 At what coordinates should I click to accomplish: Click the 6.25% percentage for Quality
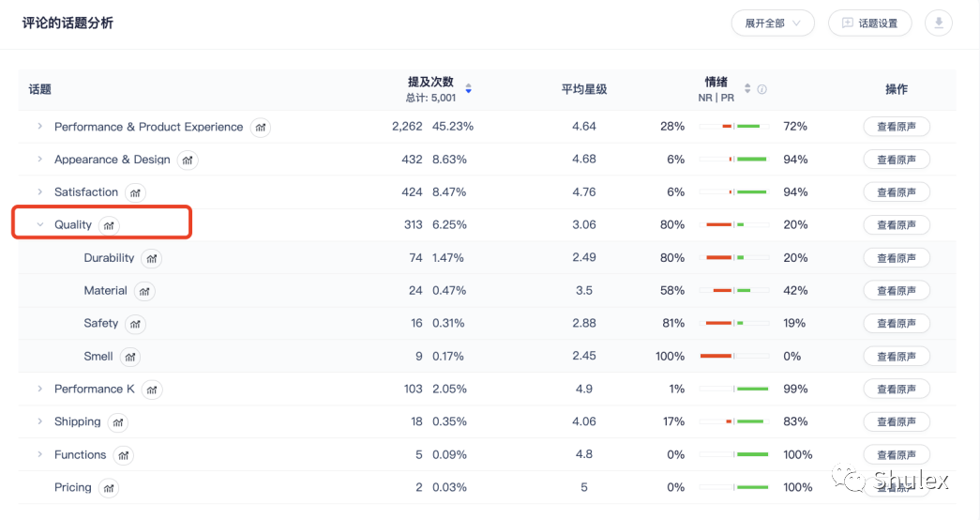(449, 224)
